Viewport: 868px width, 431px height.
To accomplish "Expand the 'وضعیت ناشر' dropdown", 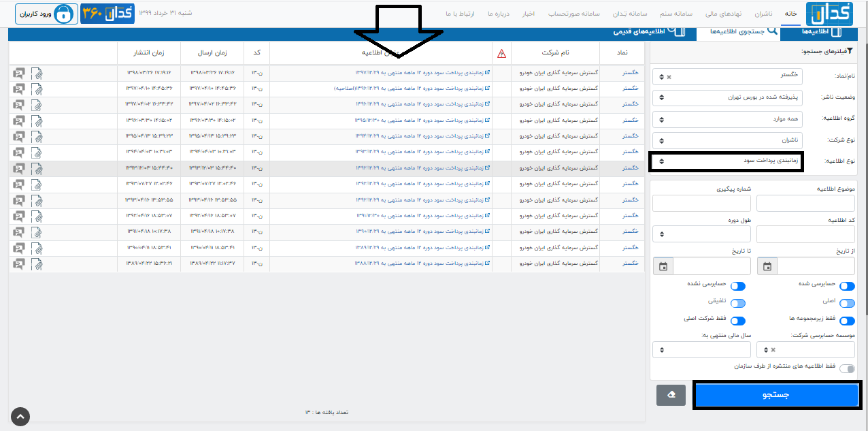I will tap(727, 97).
